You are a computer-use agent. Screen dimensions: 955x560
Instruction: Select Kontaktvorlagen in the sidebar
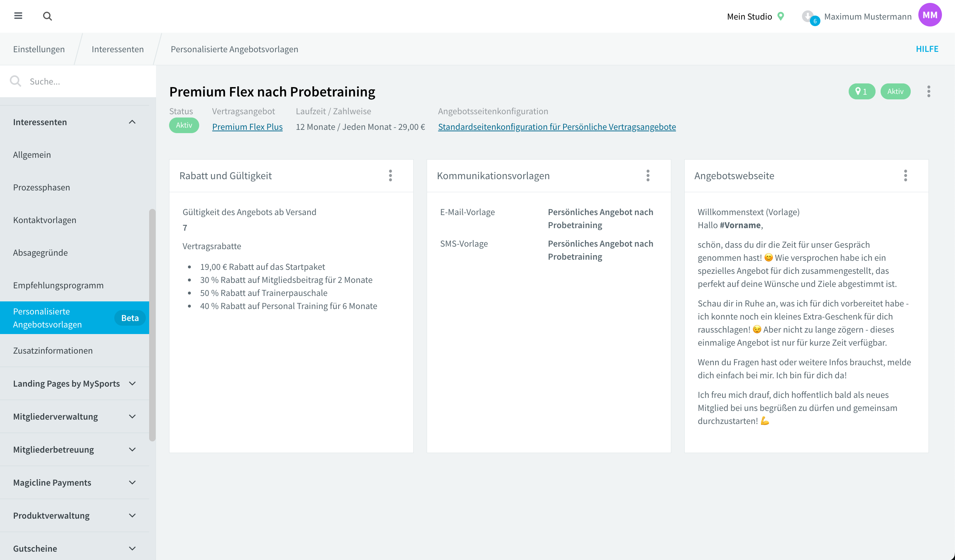[x=45, y=220]
